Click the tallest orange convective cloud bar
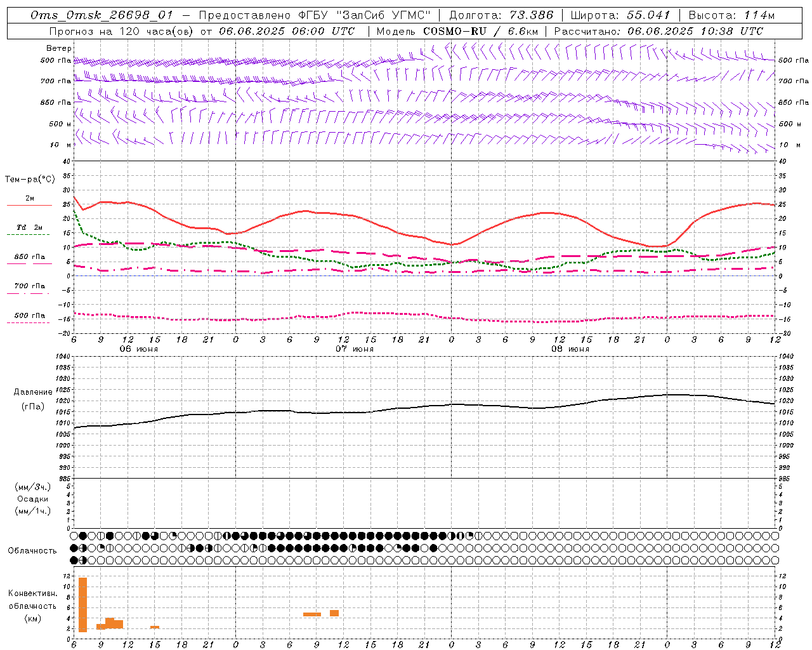This screenshot has width=812, height=650. coord(82,605)
